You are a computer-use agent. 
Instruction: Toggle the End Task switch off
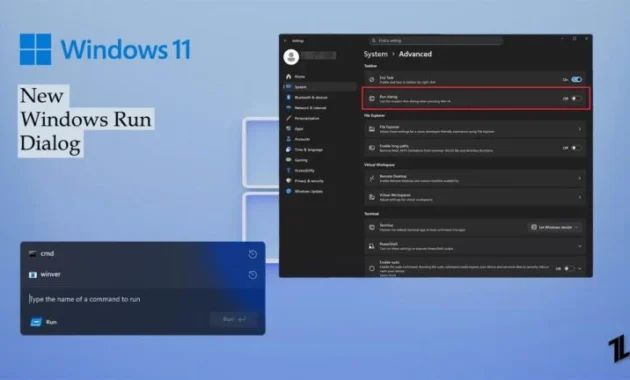click(x=577, y=80)
